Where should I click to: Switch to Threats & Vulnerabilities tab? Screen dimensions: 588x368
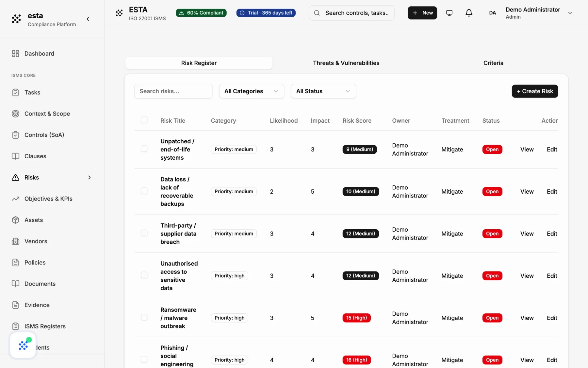346,63
